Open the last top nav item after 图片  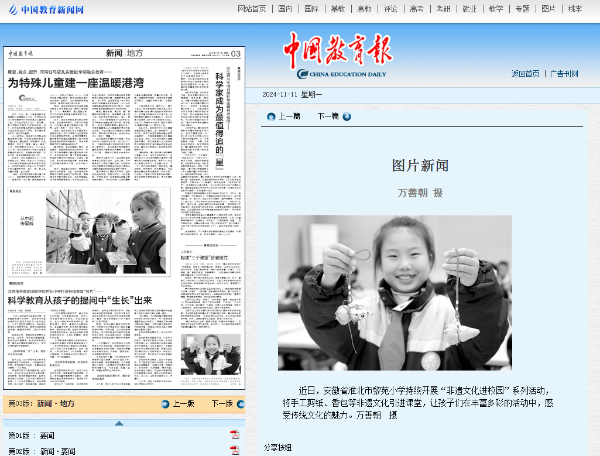[575, 9]
